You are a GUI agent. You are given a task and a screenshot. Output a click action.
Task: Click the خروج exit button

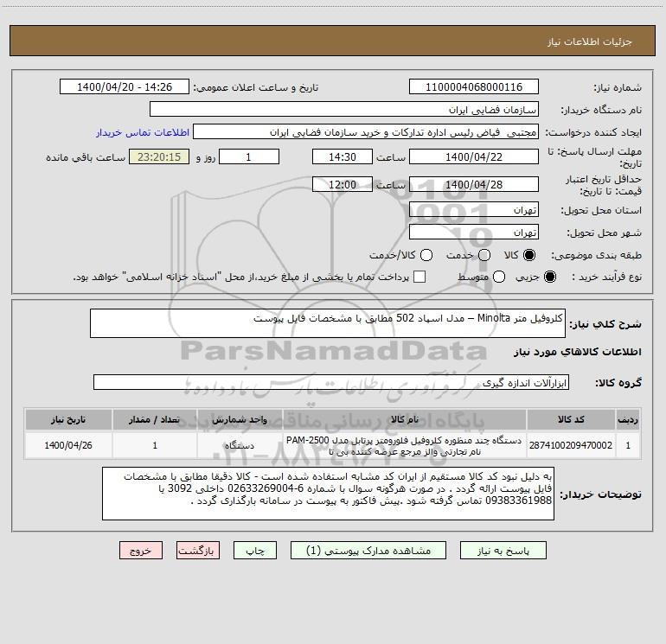click(141, 551)
